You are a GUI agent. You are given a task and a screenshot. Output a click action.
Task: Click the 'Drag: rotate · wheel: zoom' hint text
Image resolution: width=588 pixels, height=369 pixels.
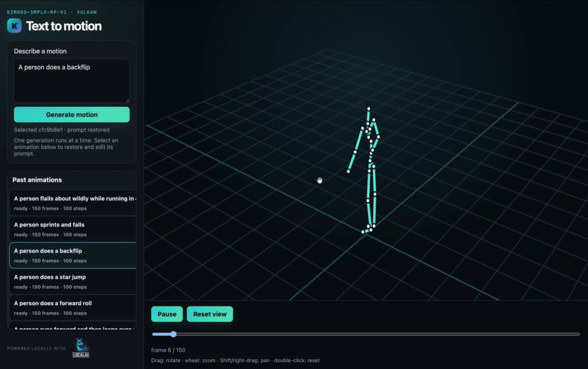pos(235,360)
